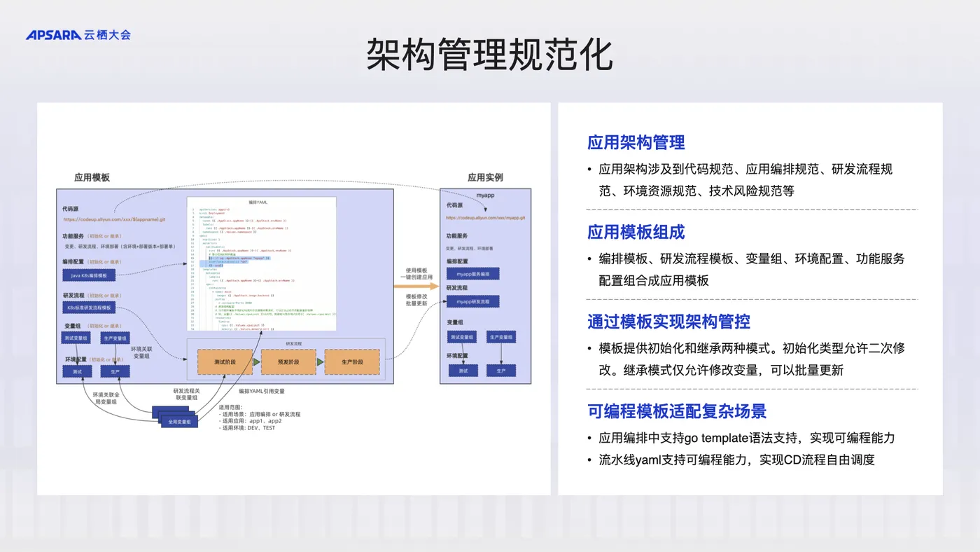Click the 应用实例 diagram heading
Image resolution: width=980 pixels, height=552 pixels.
point(485,178)
